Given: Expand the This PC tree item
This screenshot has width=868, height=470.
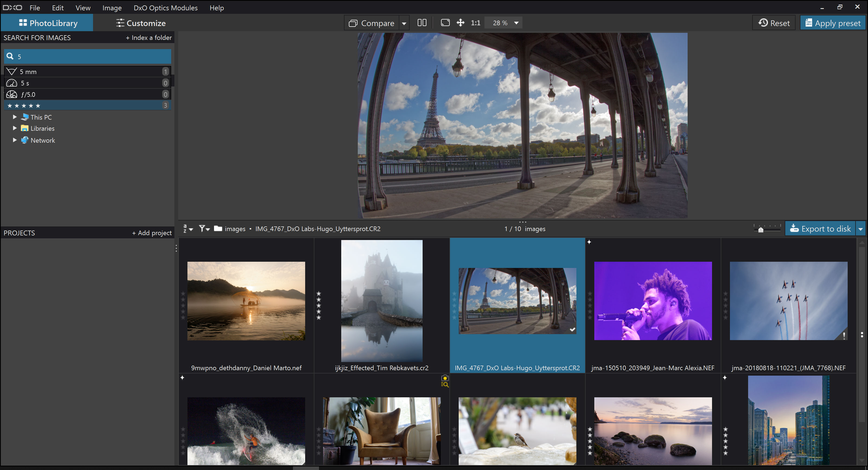Looking at the screenshot, I should [x=14, y=116].
